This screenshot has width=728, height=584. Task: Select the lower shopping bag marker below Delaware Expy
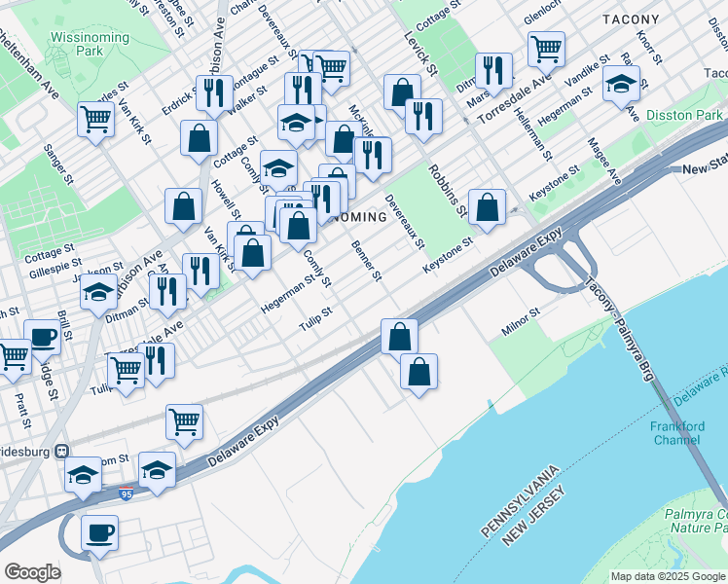click(x=419, y=373)
